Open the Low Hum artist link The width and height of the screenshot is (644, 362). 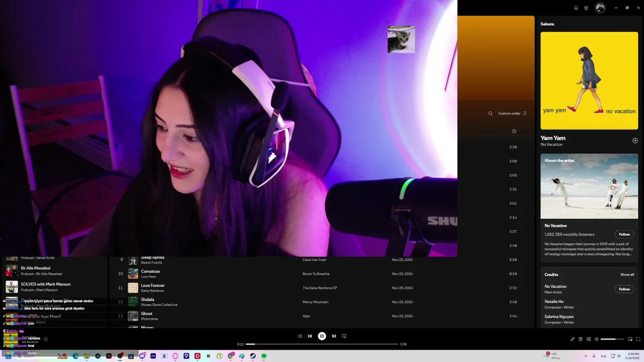click(148, 277)
